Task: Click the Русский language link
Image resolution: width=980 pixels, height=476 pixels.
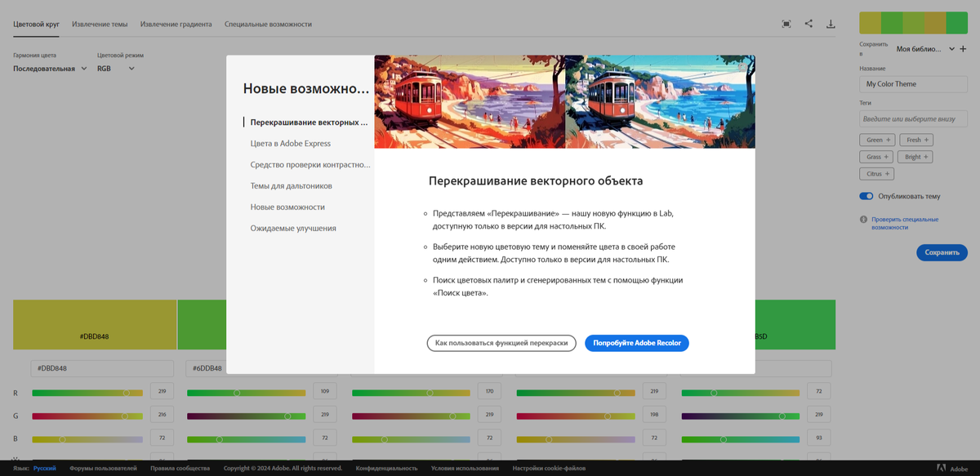Action: 45,469
